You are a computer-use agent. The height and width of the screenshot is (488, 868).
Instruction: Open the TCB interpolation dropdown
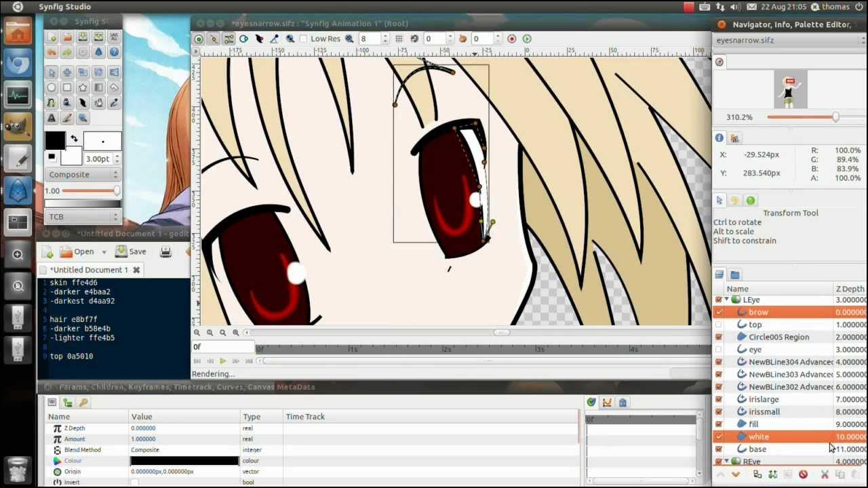tap(83, 217)
